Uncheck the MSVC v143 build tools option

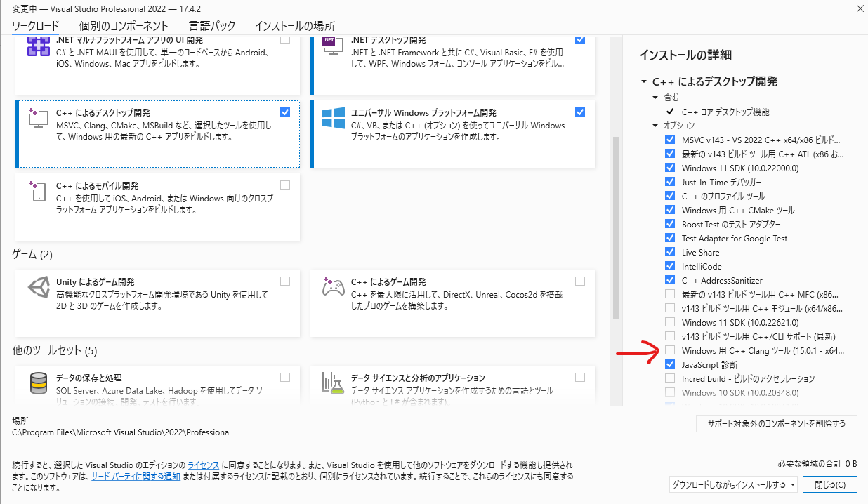click(670, 140)
